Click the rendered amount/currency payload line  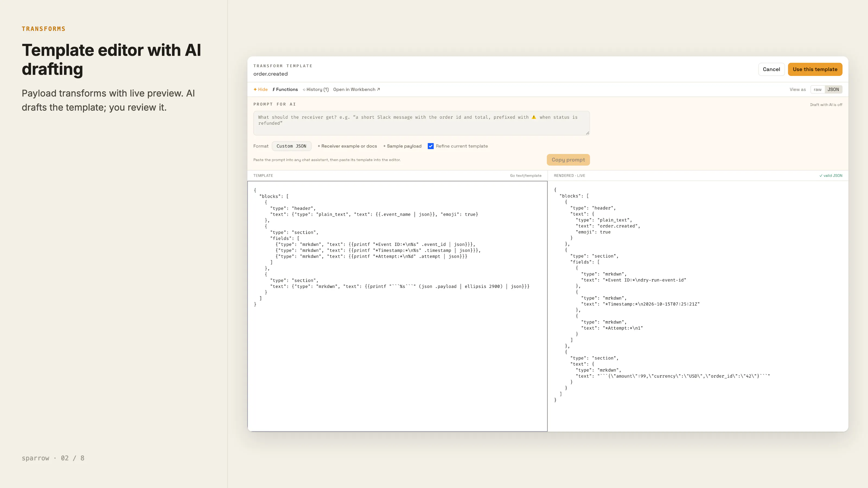(673, 376)
